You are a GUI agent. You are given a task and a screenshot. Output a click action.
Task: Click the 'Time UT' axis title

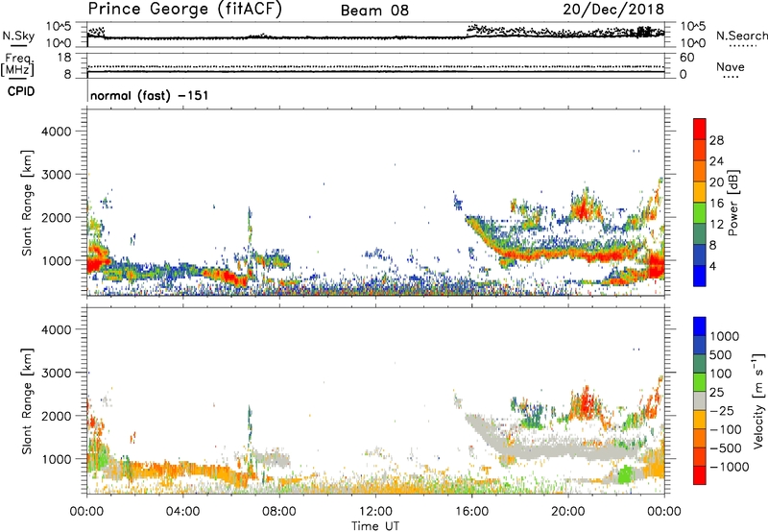375,526
